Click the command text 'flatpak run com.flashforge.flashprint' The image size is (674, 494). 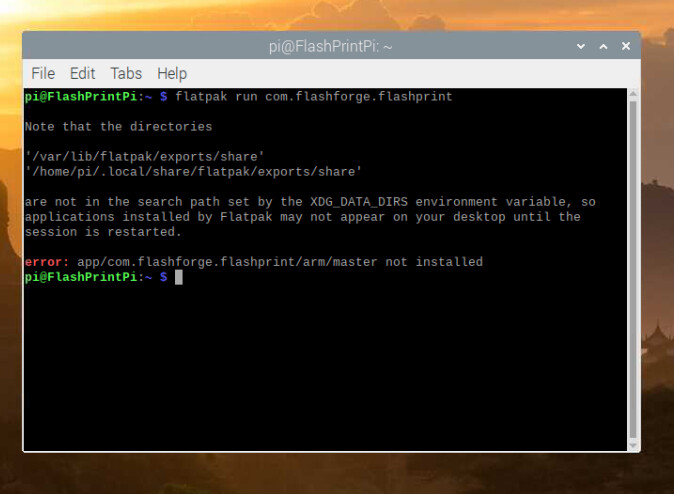click(314, 97)
